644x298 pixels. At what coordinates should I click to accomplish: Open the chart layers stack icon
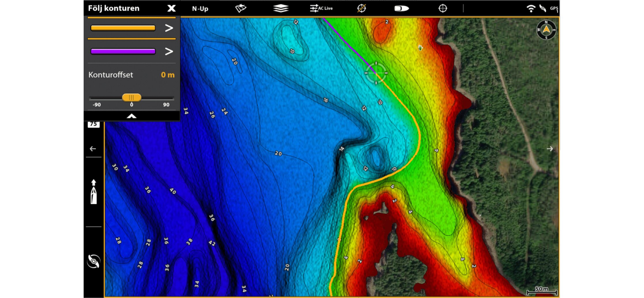281,8
